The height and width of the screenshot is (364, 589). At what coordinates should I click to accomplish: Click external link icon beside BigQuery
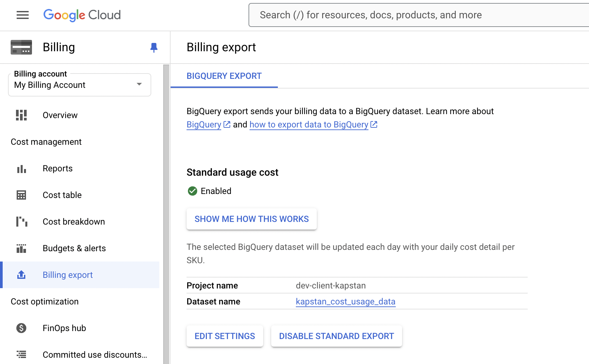point(227,124)
